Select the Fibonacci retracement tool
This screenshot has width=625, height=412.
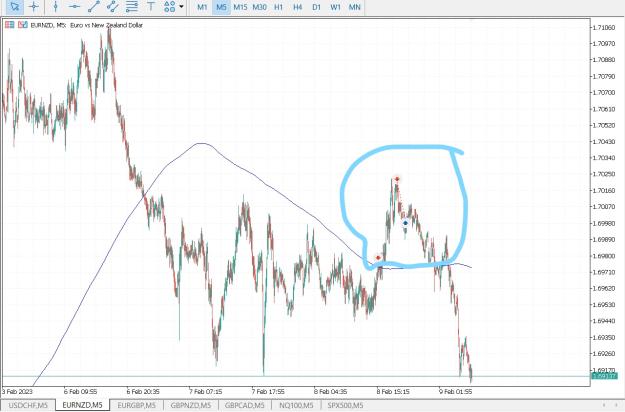pos(132,7)
